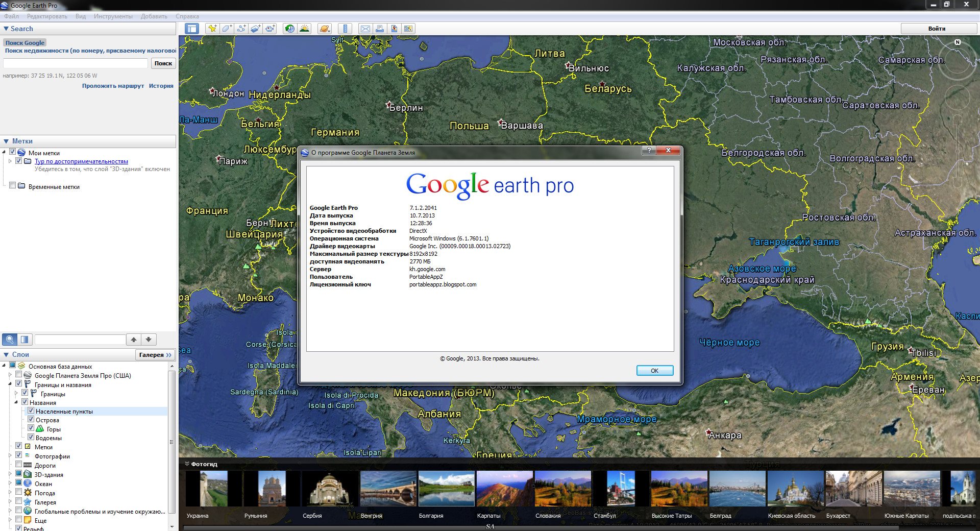This screenshot has width=980, height=531.
Task: Click the search coordinates input field
Action: coord(76,63)
